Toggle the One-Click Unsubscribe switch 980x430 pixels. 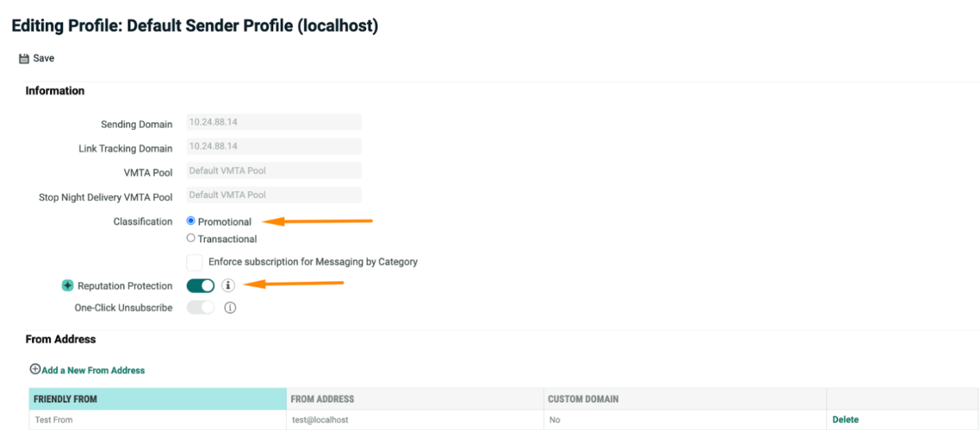tap(200, 308)
